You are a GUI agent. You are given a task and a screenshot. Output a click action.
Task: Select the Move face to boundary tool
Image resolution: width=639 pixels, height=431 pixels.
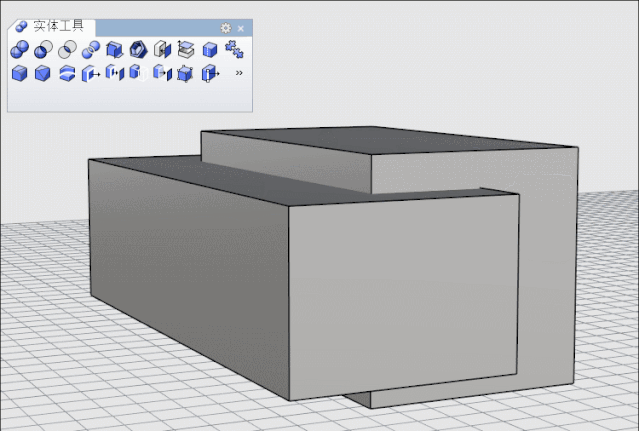coord(115,73)
